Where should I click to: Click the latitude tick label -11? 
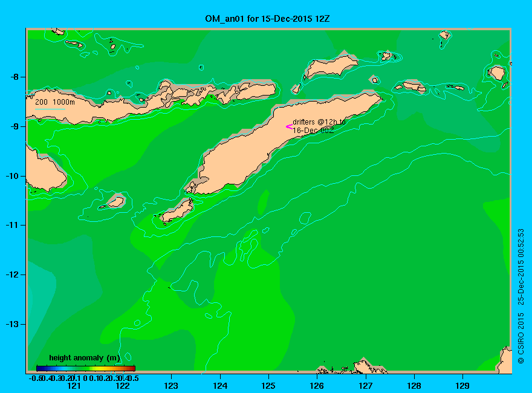coord(12,225)
